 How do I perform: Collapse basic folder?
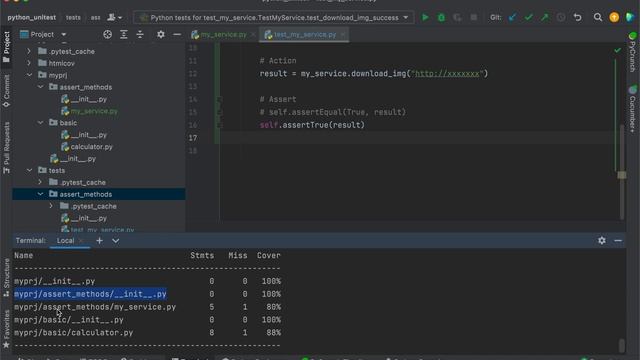tap(40, 122)
